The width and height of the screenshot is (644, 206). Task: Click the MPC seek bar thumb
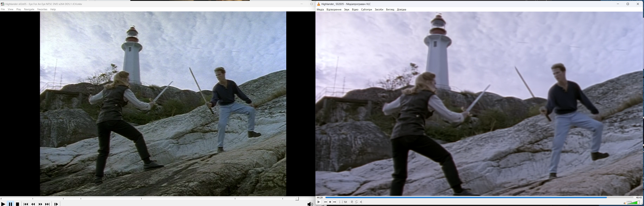297,199
